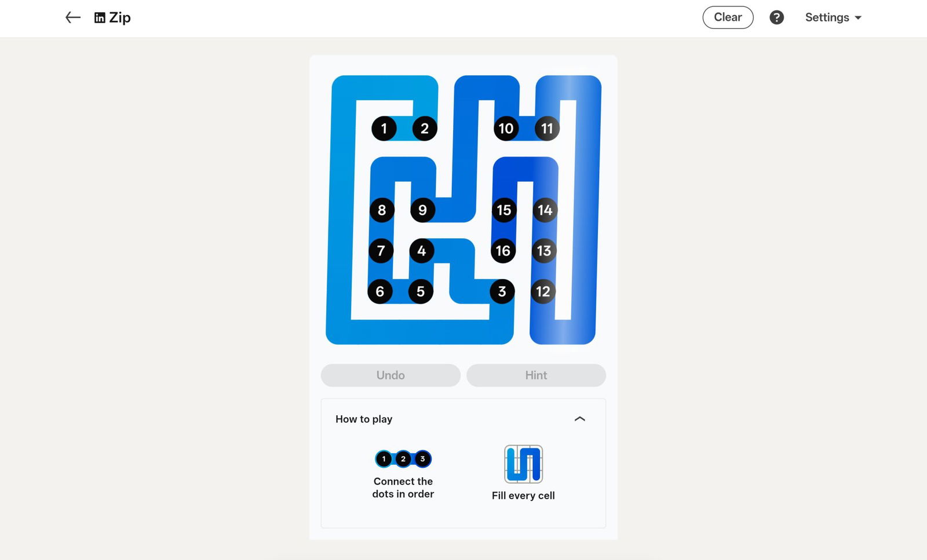Open the Settings dropdown
Screen dimensions: 927x560
tap(833, 17)
